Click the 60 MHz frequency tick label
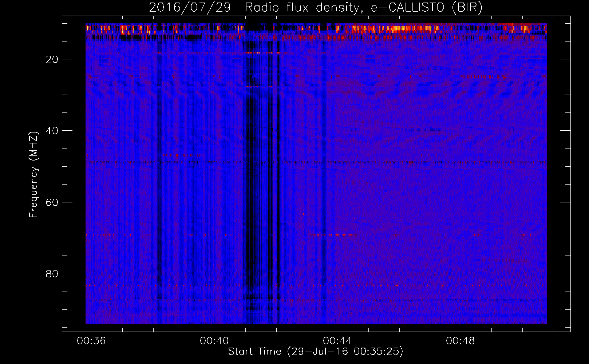 point(52,202)
